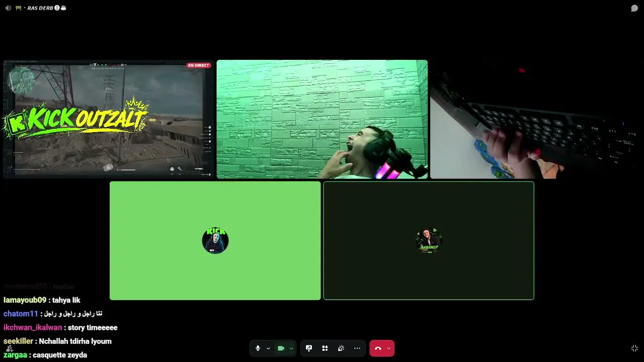Screen dimensions: 644x362
Task: Click the speaker voice channel icon
Action: (x=8, y=8)
